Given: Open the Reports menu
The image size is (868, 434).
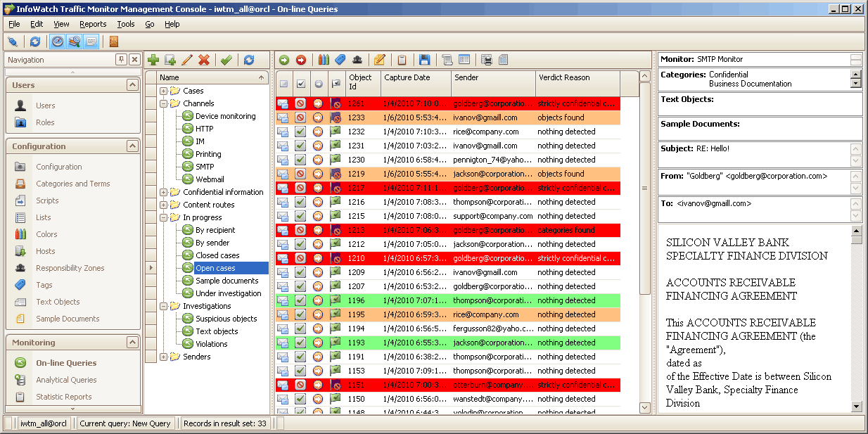Looking at the screenshot, I should (93, 24).
